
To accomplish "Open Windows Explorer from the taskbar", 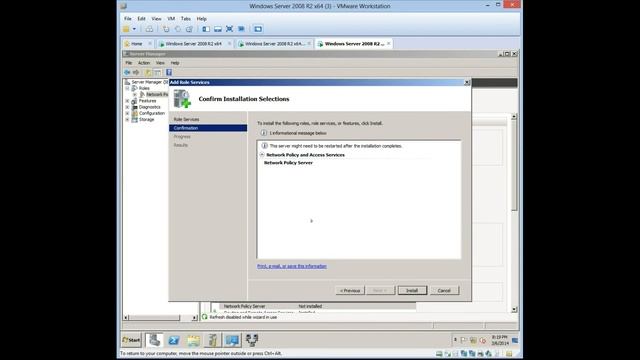I will 193,340.
